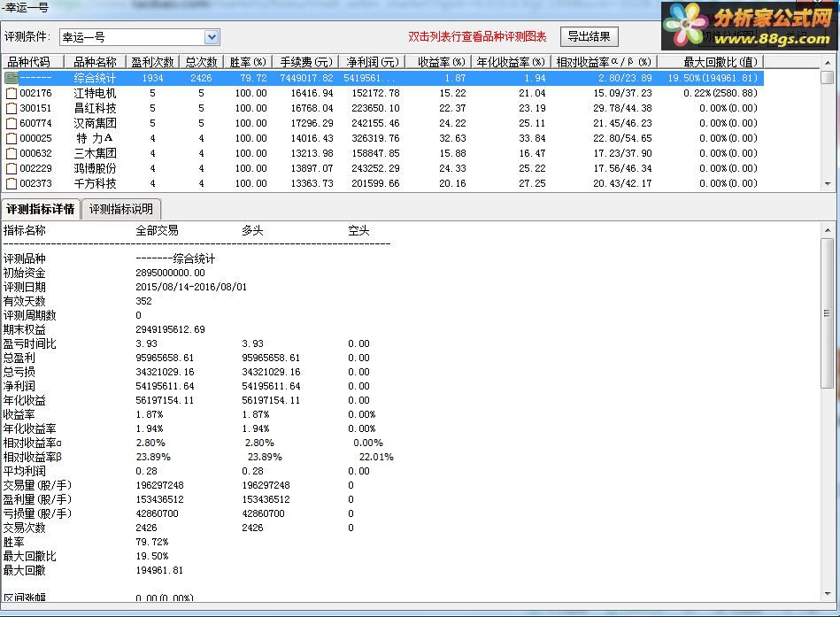This screenshot has width=840, height=617.
Task: Click the 胜率 value 79.72% in details
Action: pyautogui.click(x=152, y=542)
